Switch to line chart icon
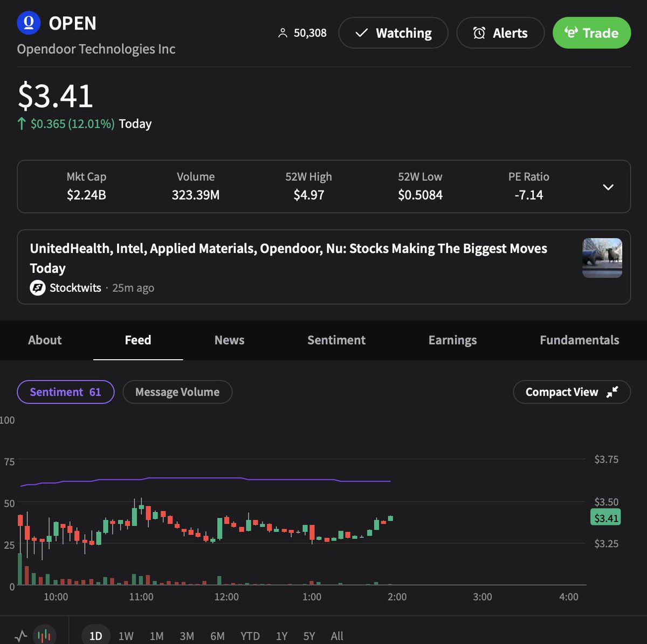Image resolution: width=647 pixels, height=644 pixels. [20, 636]
